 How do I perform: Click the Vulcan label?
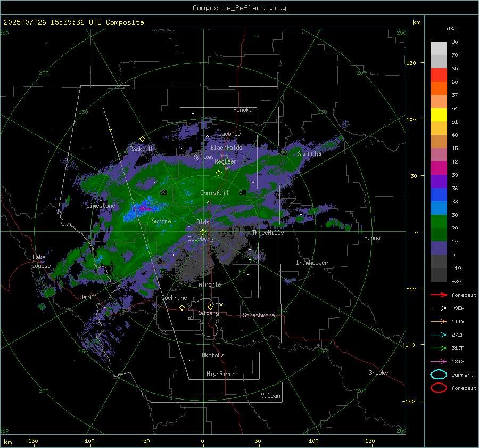(x=270, y=396)
